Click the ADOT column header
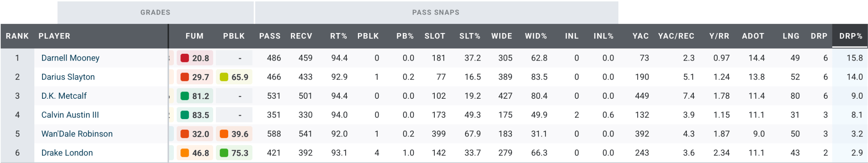 pyautogui.click(x=753, y=36)
